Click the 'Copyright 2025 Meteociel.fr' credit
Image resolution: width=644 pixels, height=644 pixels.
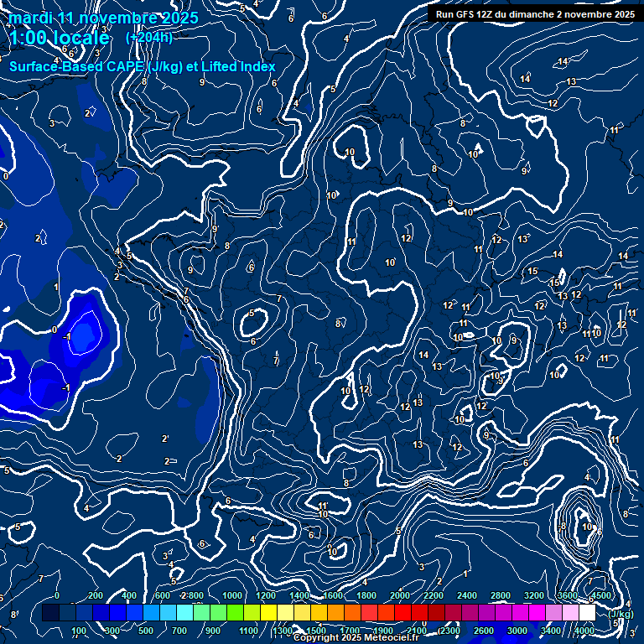click(x=356, y=638)
